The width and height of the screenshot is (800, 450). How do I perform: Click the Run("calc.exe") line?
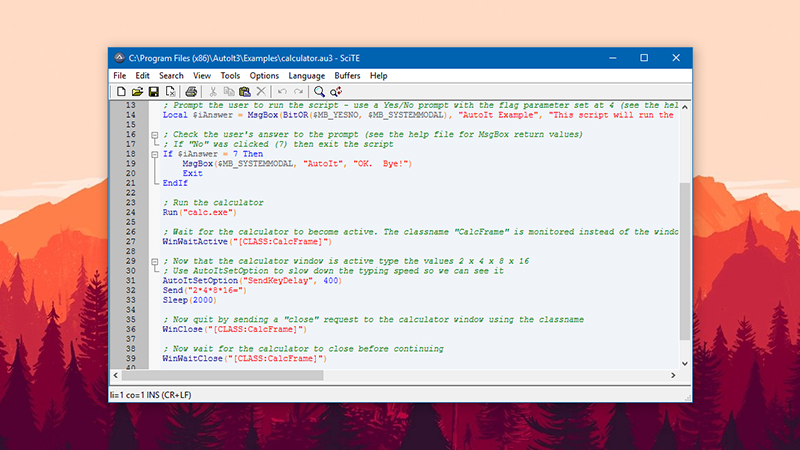pyautogui.click(x=199, y=213)
